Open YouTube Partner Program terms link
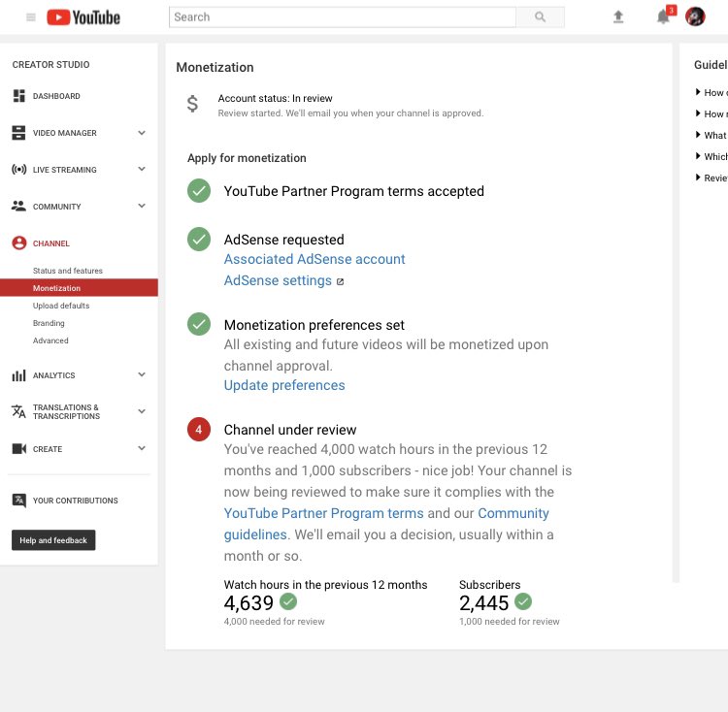The height and width of the screenshot is (712, 728). (323, 513)
